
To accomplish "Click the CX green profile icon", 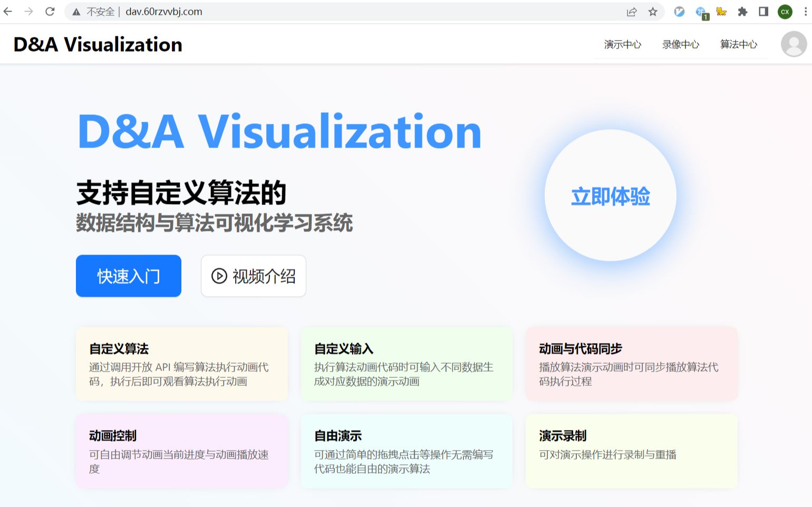I will pos(785,11).
